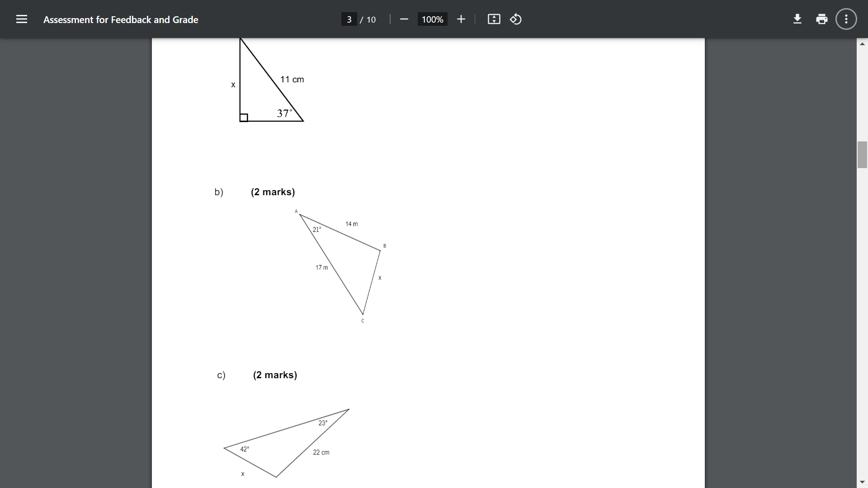Screen dimensions: 868x488
Task: Open the viewer options dropdown on the right
Action: (x=845, y=19)
